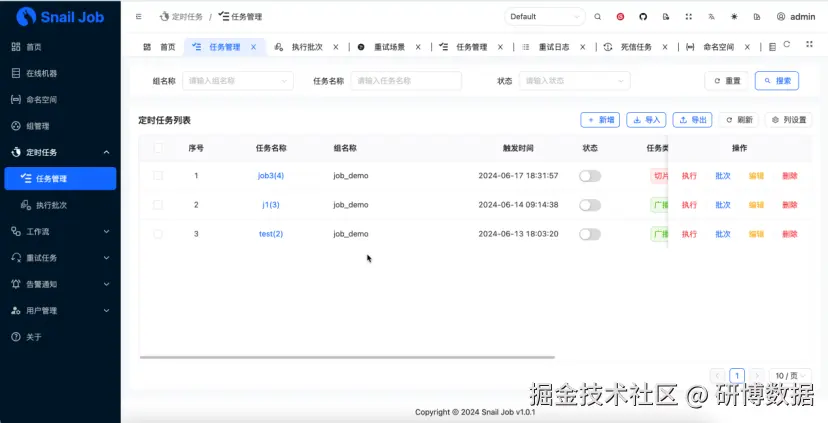This screenshot has width=829, height=423.
Task: Collapse the 定时任务 sidebar group
Action: click(60, 152)
